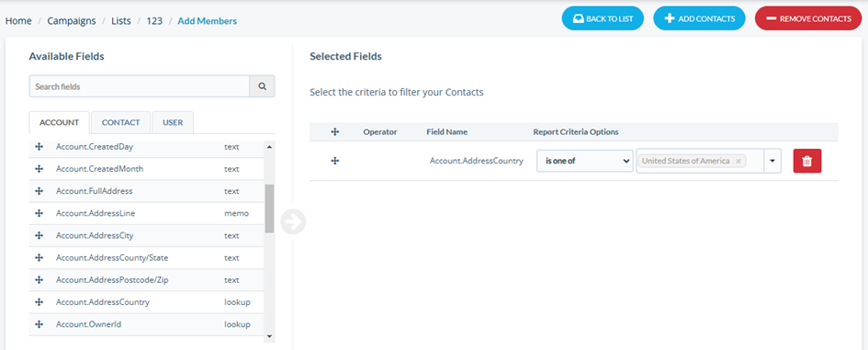Remove the United States of America tag
This screenshot has width=868, height=350.
[x=738, y=161]
